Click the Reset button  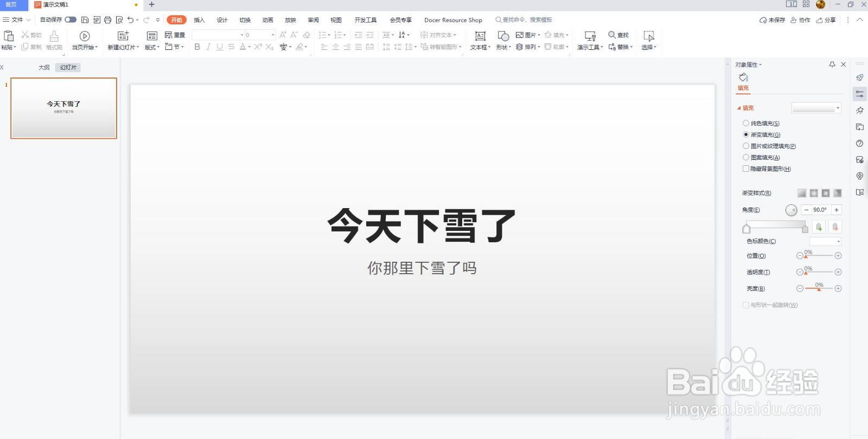click(175, 35)
